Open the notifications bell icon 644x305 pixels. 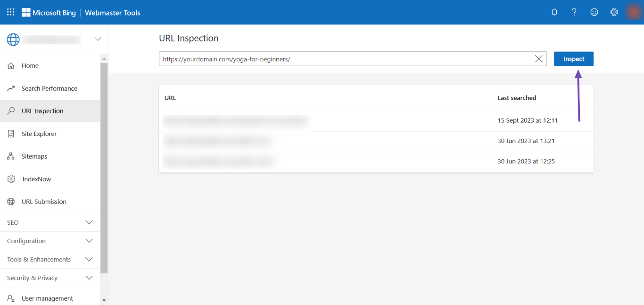(x=554, y=12)
